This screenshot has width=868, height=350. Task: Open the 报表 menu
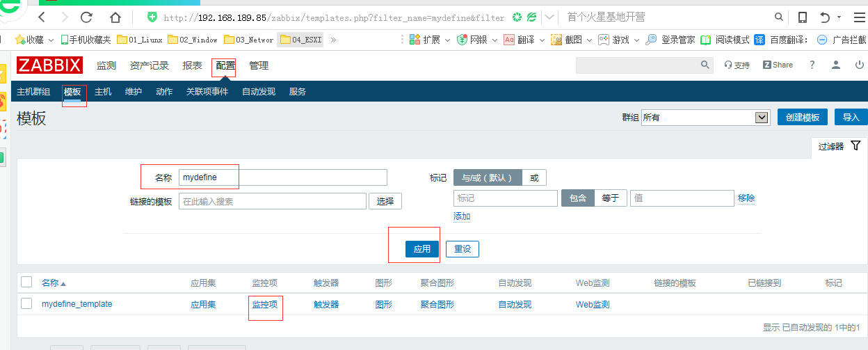click(x=192, y=65)
